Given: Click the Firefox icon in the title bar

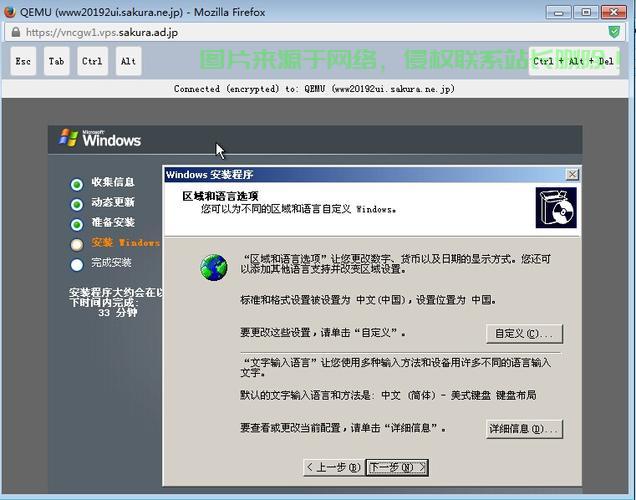Looking at the screenshot, I should click(x=11, y=11).
